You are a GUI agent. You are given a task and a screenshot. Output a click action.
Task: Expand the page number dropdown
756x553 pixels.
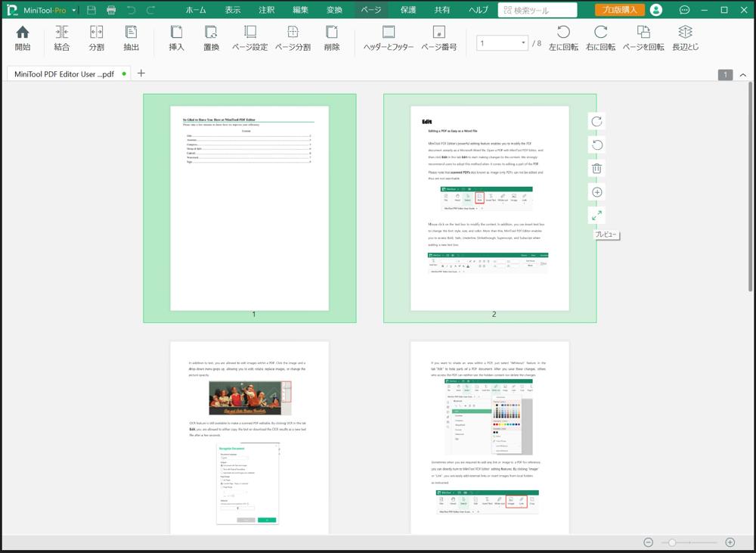point(523,43)
